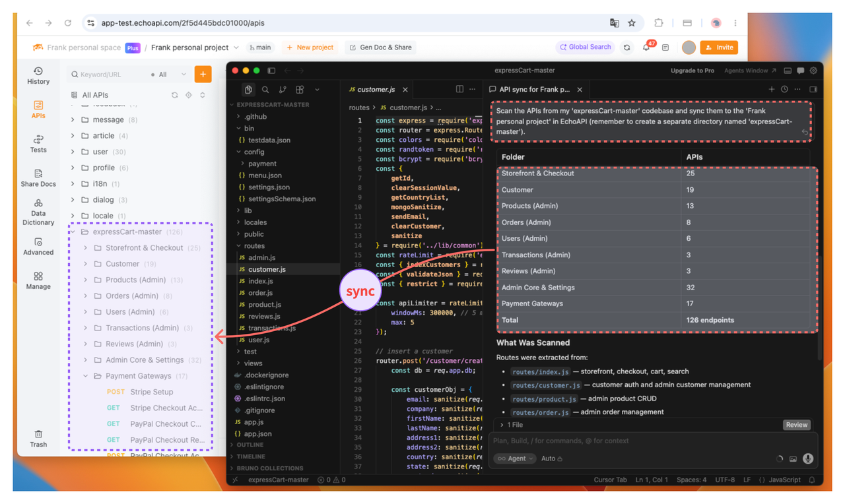Screen dimensions: 845x504
Task: Expand the OUTLINE section
Action: tap(250, 445)
